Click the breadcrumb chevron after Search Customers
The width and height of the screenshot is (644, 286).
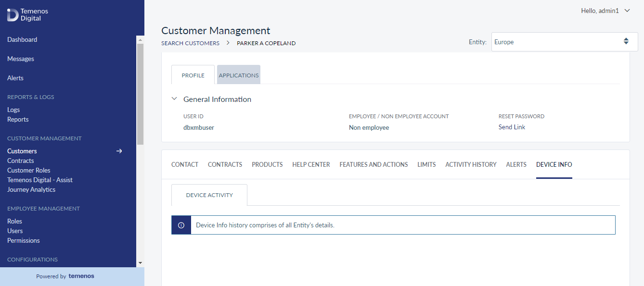tap(228, 43)
